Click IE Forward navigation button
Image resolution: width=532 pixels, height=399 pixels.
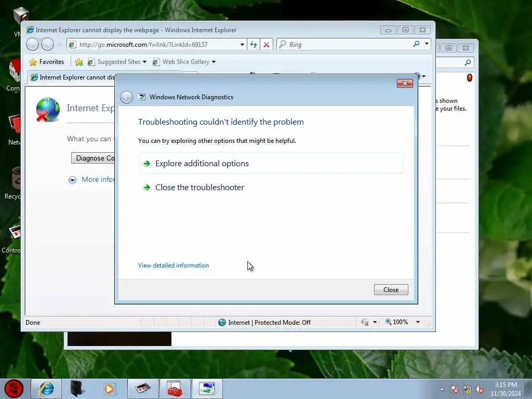click(47, 45)
